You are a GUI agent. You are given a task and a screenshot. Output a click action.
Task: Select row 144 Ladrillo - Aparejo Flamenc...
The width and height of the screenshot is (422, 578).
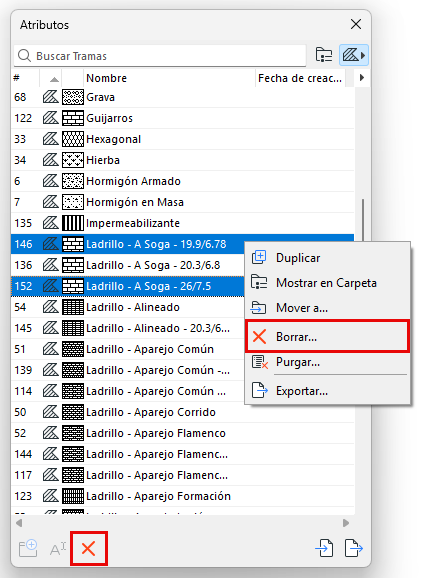(x=183, y=455)
